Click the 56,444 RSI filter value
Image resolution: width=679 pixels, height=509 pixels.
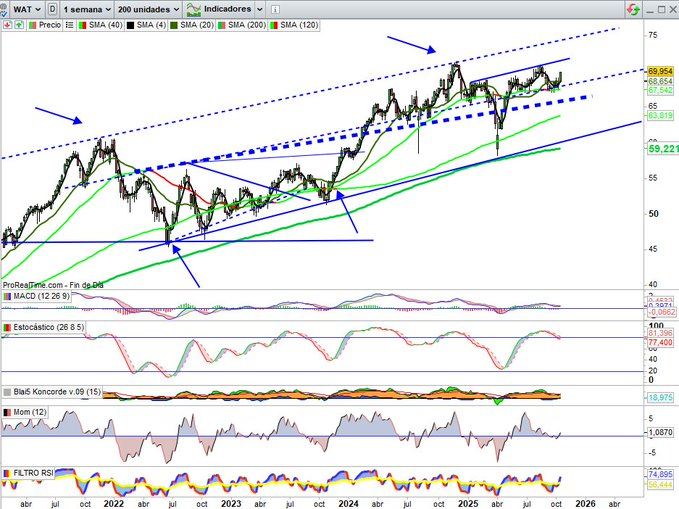click(660, 484)
